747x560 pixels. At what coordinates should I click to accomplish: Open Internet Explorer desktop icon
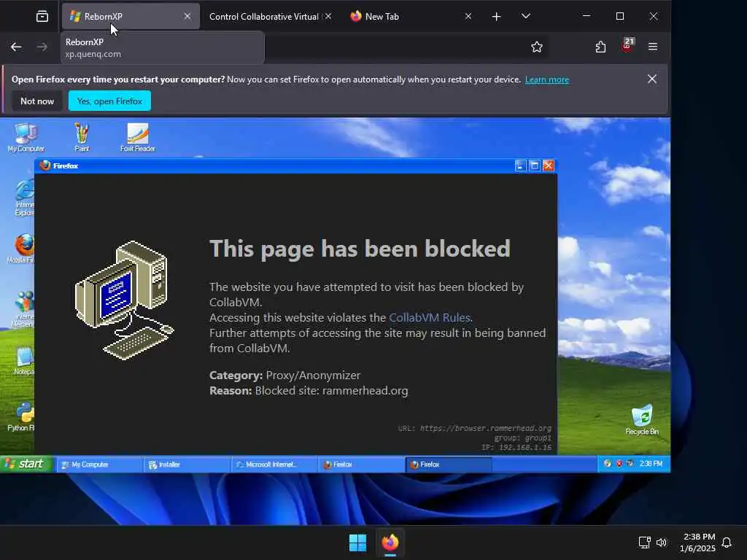[24, 198]
